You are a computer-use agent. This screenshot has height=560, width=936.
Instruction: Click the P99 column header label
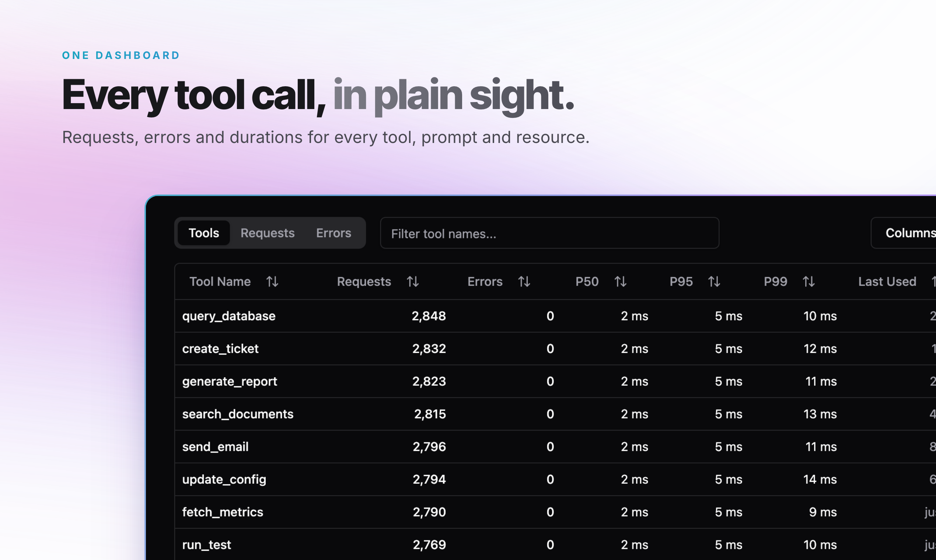tap(776, 281)
